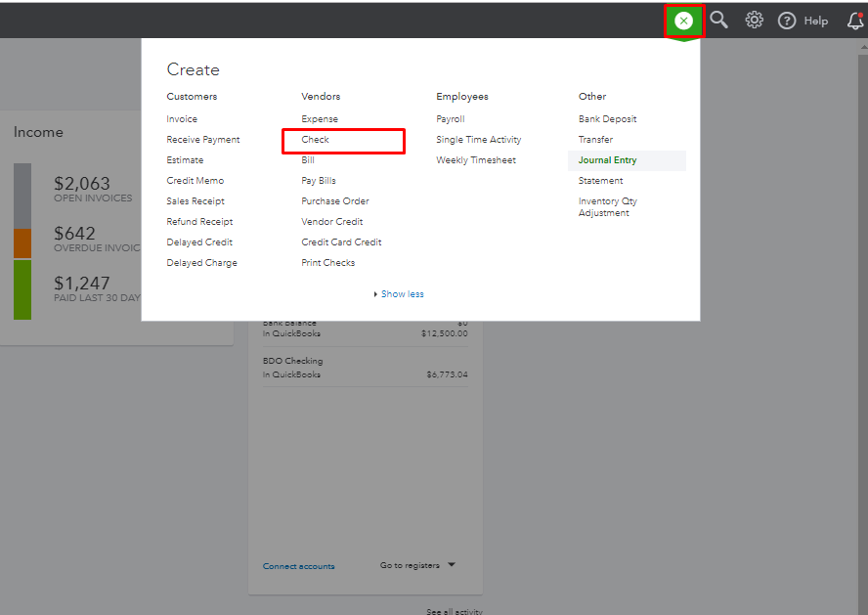The height and width of the screenshot is (615, 868).
Task: Click the orange overdue invoices bar
Action: pos(22,243)
